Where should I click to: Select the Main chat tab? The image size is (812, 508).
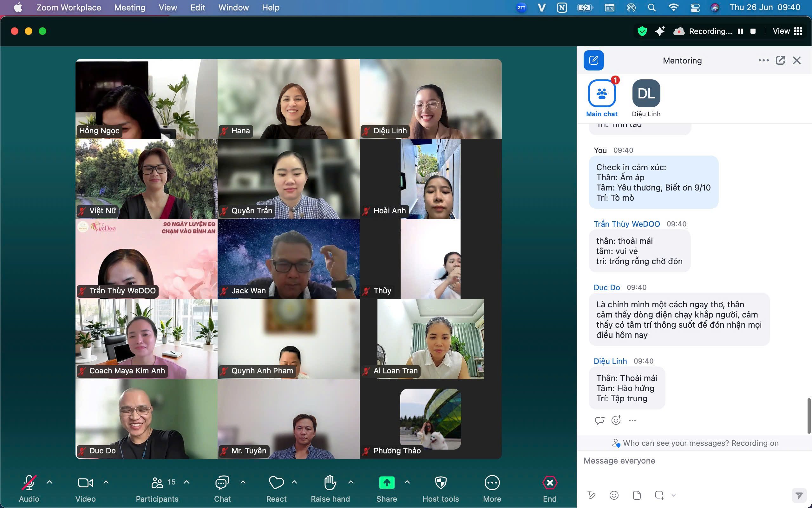(602, 99)
